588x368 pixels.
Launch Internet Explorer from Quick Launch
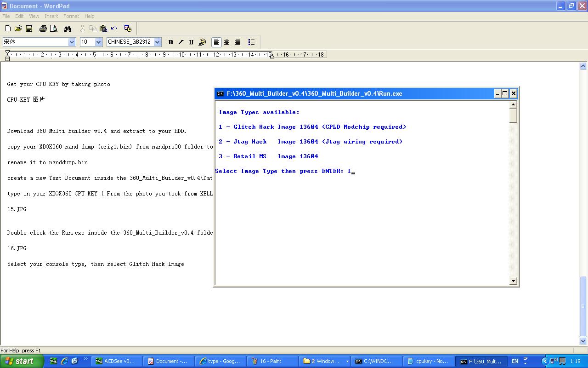click(x=64, y=361)
